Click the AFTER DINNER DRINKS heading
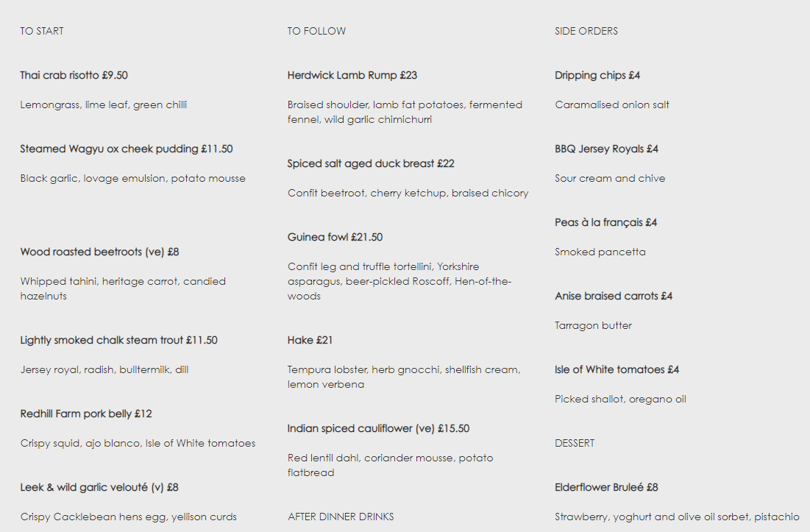 (x=341, y=517)
